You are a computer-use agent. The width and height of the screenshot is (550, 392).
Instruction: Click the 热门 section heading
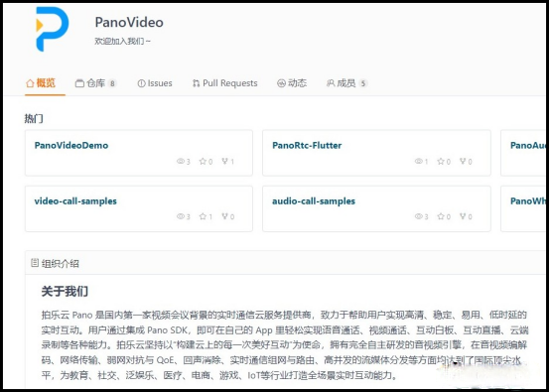click(x=34, y=118)
